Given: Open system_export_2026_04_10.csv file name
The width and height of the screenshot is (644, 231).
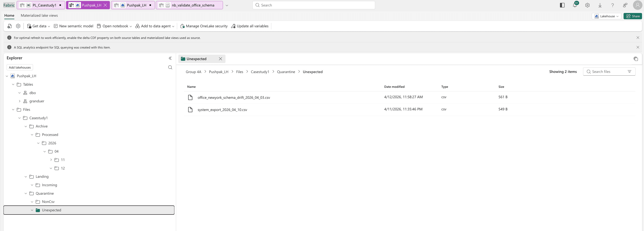Looking at the screenshot, I should coord(222,110).
